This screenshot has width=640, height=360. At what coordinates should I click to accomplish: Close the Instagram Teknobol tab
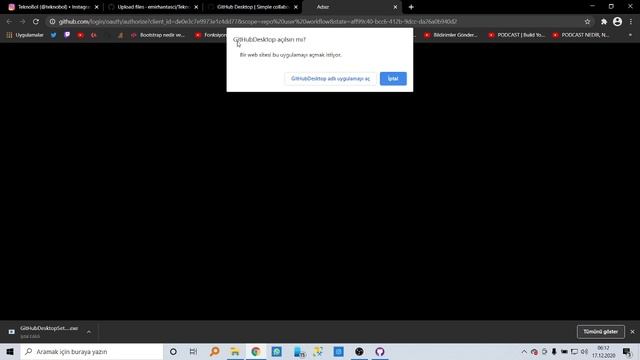[97, 7]
